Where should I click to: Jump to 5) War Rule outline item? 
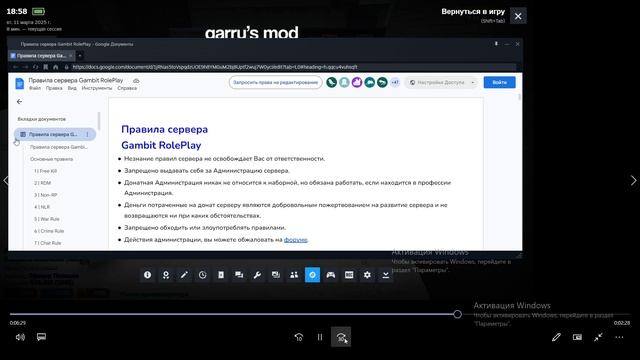click(x=47, y=219)
